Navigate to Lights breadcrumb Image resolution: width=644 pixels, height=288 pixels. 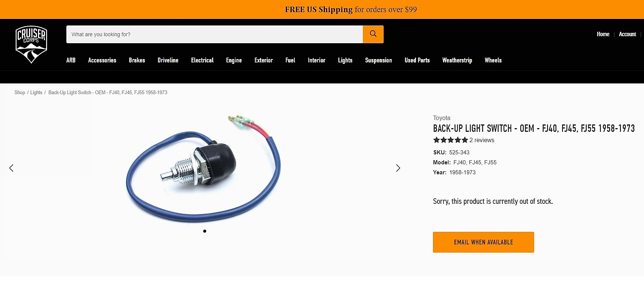click(x=36, y=93)
